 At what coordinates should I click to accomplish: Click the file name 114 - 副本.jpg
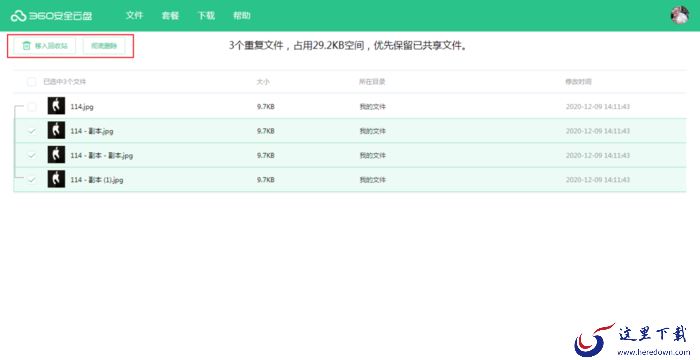[x=92, y=131]
